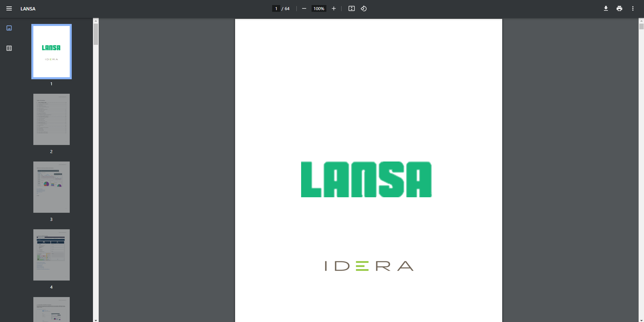Click the total page count '/ 64'
The image size is (644, 322).
click(x=286, y=9)
